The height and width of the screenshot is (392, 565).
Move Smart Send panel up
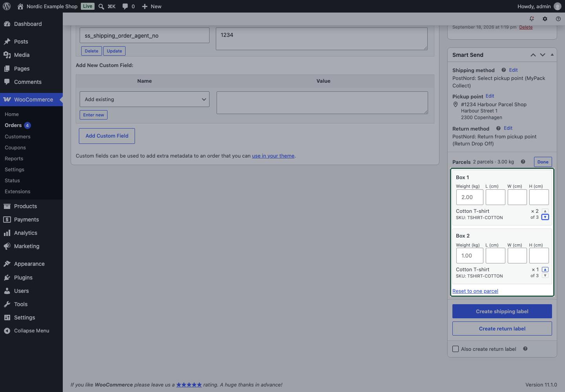(533, 55)
